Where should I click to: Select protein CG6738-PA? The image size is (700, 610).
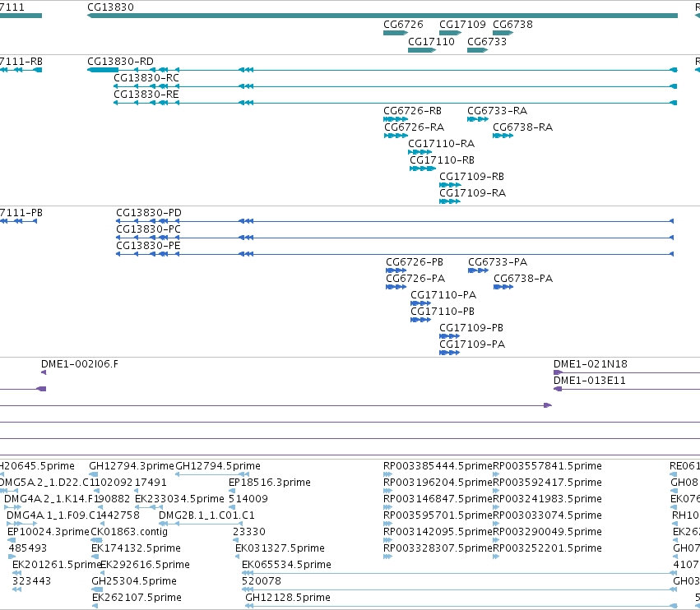[503, 287]
